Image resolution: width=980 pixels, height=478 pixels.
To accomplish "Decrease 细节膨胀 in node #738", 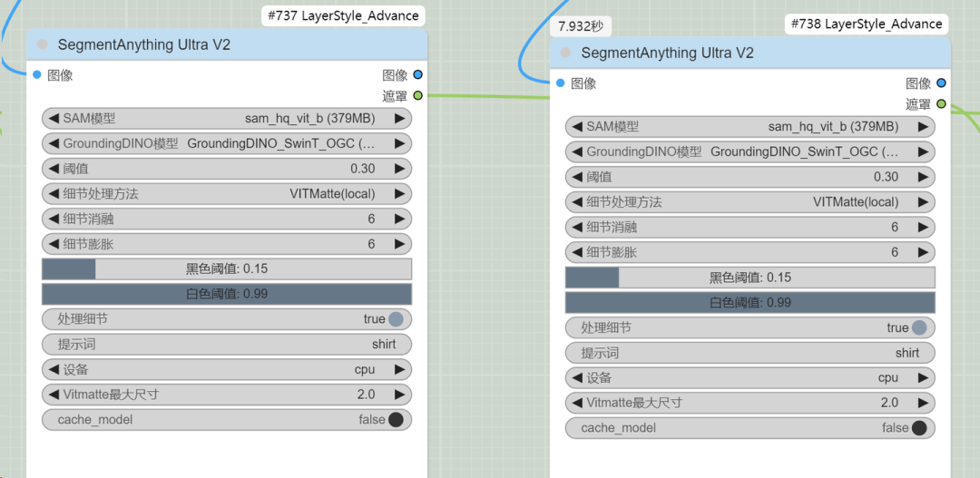I will [576, 252].
